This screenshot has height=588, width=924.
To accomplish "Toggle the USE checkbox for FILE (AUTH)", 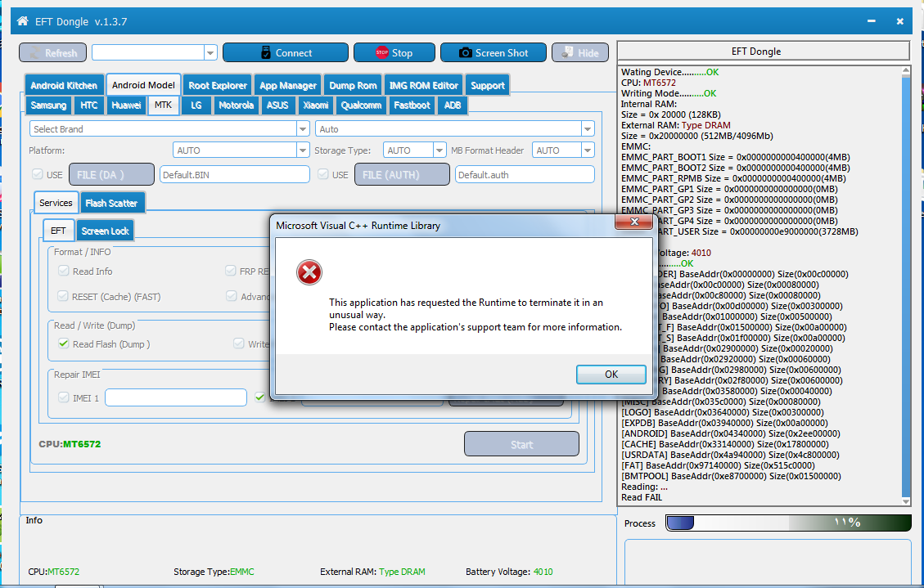I will 323,174.
